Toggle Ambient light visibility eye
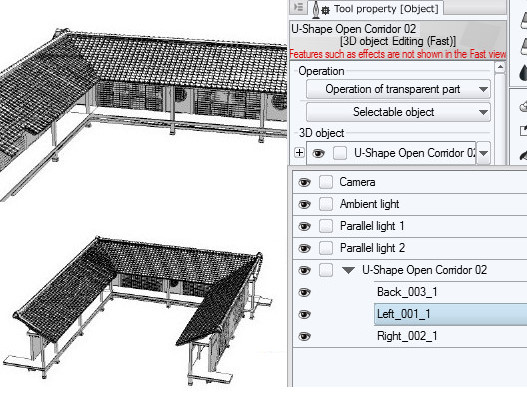Image resolution: width=527 pixels, height=397 pixels. click(x=304, y=204)
